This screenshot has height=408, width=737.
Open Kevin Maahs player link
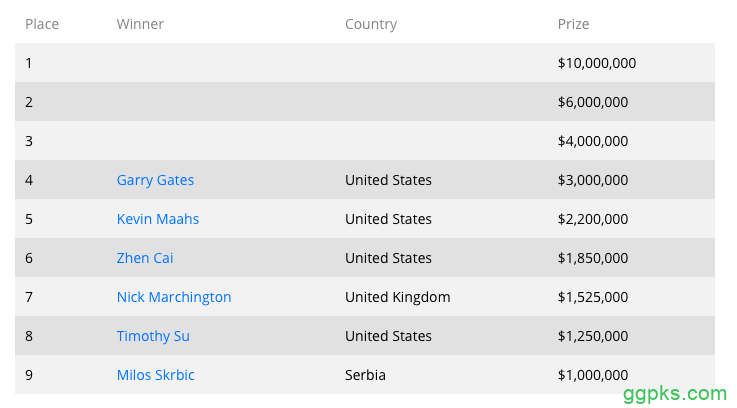click(158, 219)
